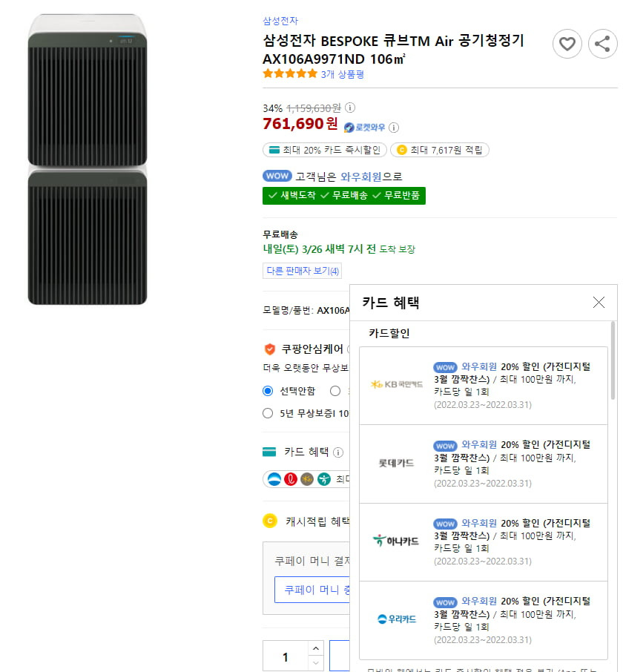
Task: Click info icon next to 카드 혜택 label
Action: 338,452
